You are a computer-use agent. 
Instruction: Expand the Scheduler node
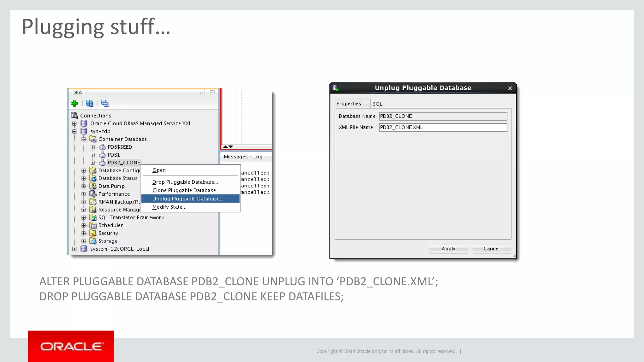pos(84,225)
